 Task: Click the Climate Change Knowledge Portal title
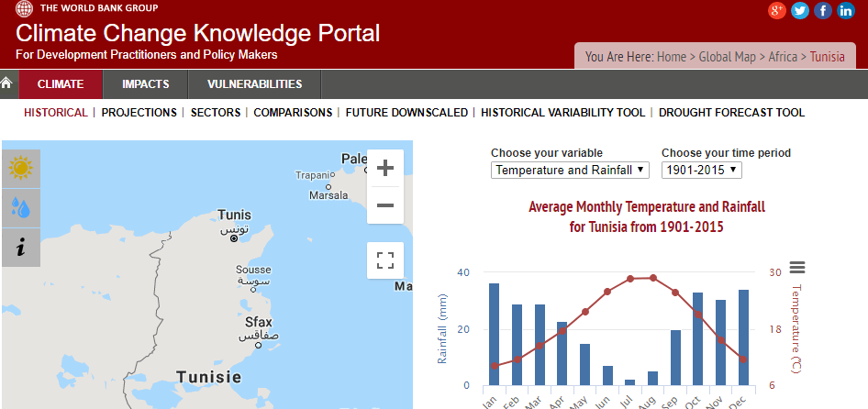point(197,33)
